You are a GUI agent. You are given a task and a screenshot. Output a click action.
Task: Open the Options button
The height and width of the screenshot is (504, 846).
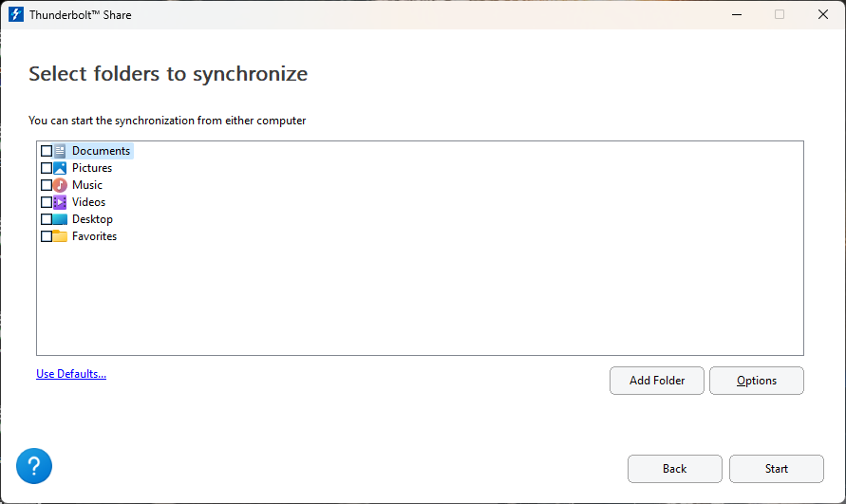[x=757, y=381]
